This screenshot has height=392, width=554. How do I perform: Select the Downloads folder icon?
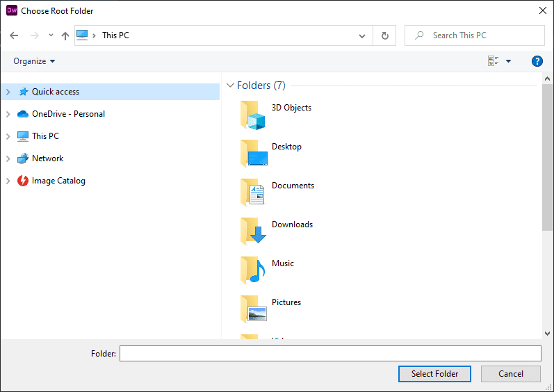(253, 231)
